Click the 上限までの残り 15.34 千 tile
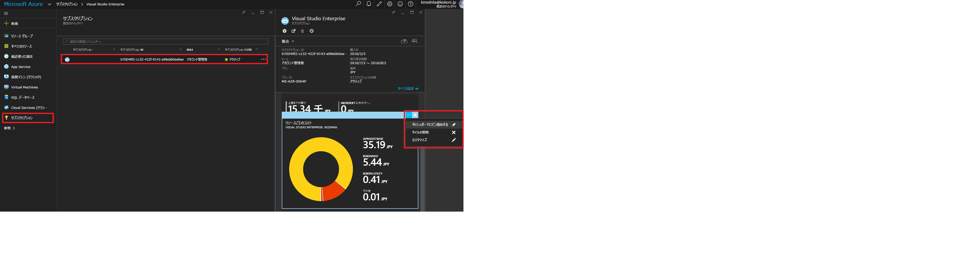The image size is (980, 276). click(309, 107)
